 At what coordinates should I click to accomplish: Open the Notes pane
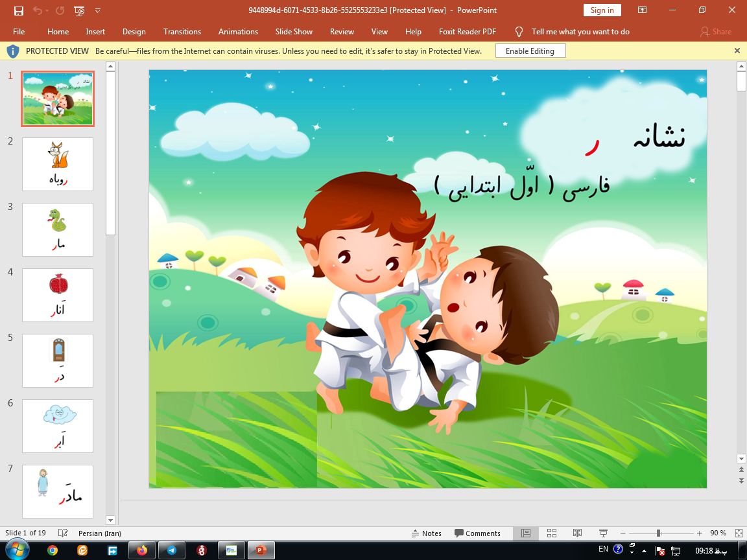[427, 533]
